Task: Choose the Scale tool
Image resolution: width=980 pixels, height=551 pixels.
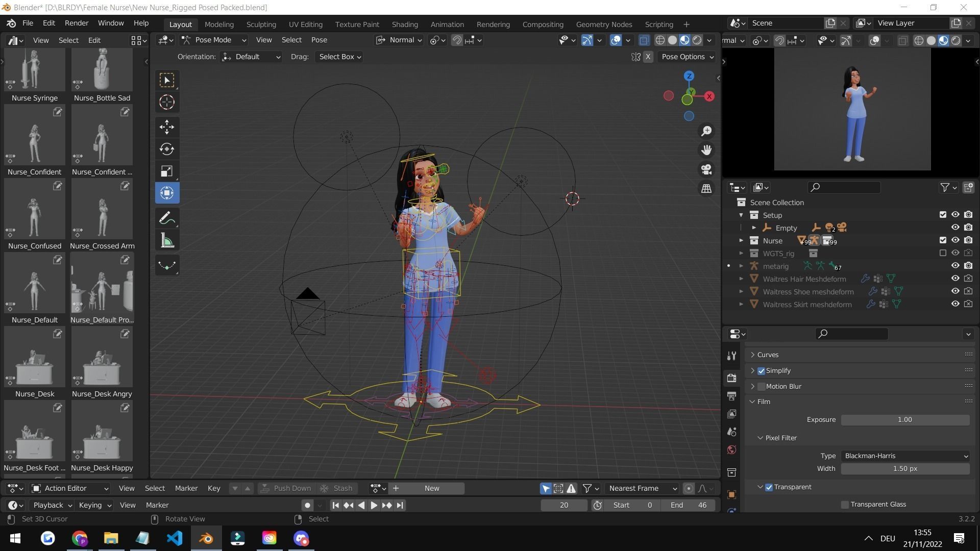Action: click(167, 171)
